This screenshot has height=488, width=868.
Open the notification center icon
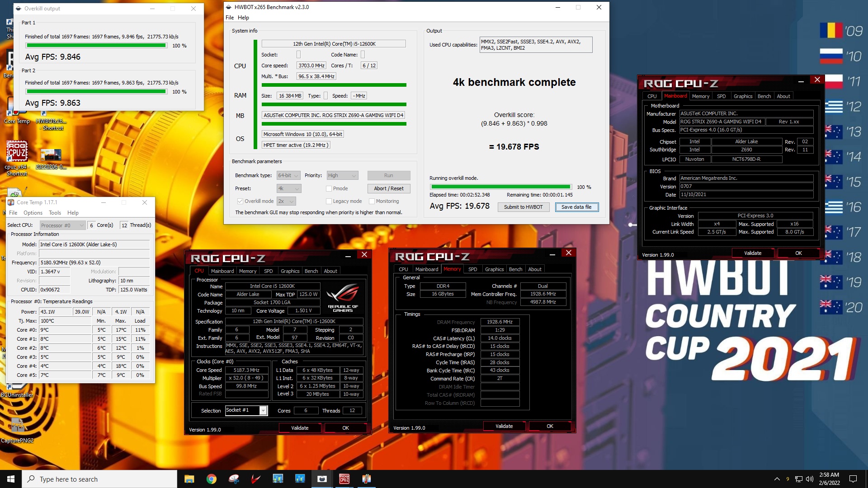click(853, 479)
